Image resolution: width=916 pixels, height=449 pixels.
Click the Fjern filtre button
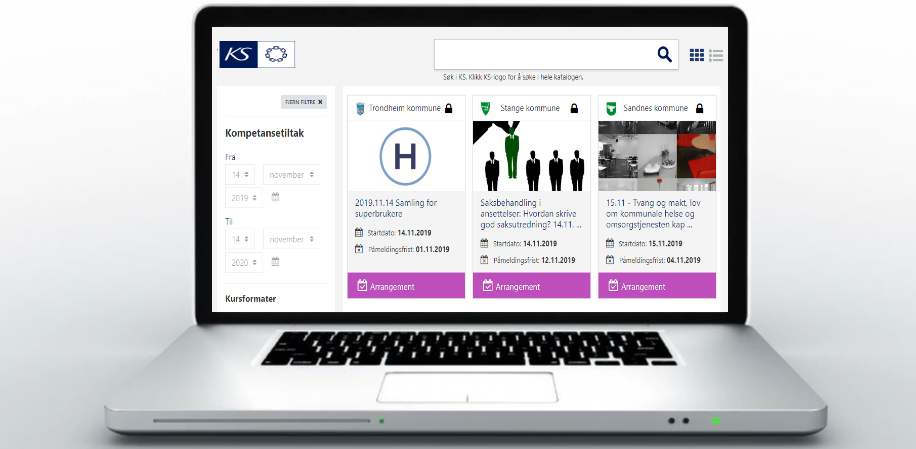pyautogui.click(x=304, y=102)
